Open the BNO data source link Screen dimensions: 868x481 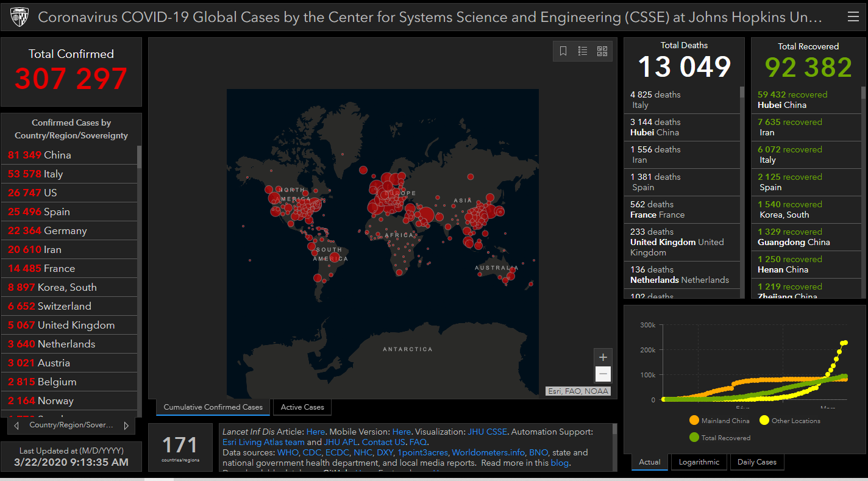(x=538, y=452)
